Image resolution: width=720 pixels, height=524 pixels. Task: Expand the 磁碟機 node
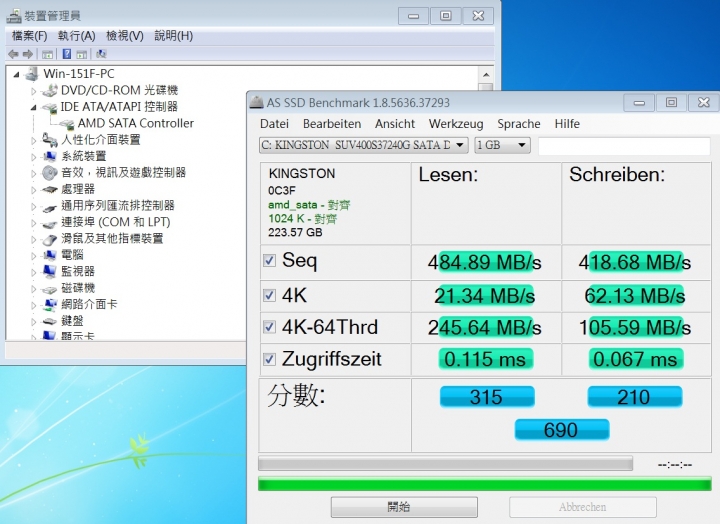tap(34, 289)
